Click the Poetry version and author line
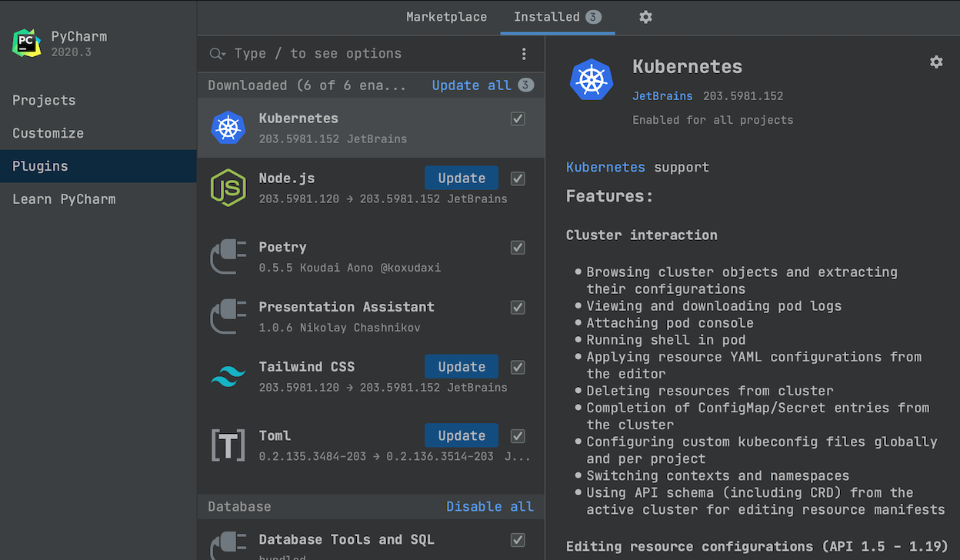Screen dimensions: 960x560 [349, 268]
